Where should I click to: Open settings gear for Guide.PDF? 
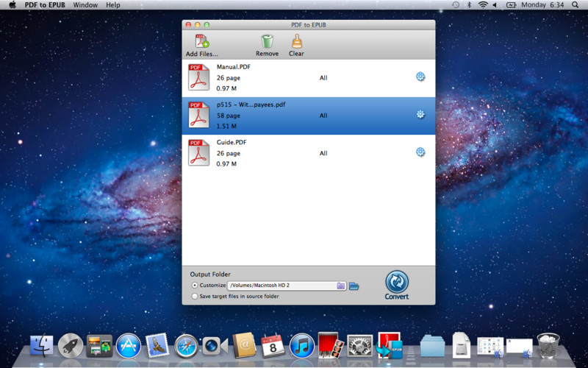[420, 152]
